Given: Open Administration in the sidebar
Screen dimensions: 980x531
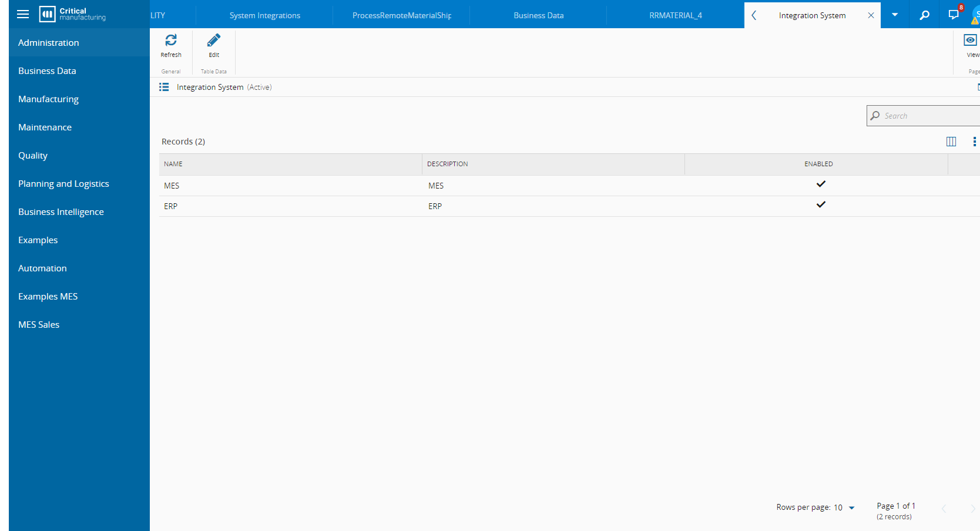Looking at the screenshot, I should tap(79, 42).
